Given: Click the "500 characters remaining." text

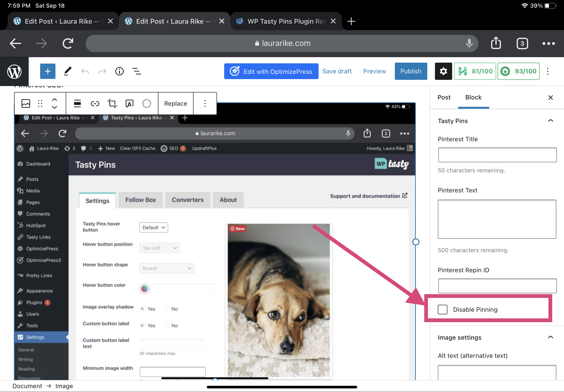Looking at the screenshot, I should point(473,250).
